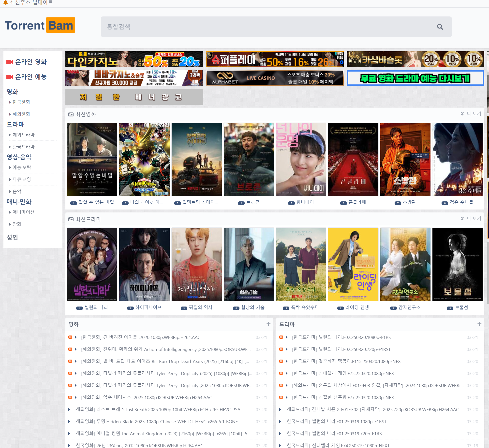
Task: Click the TorrentBam logo
Action: (40, 25)
